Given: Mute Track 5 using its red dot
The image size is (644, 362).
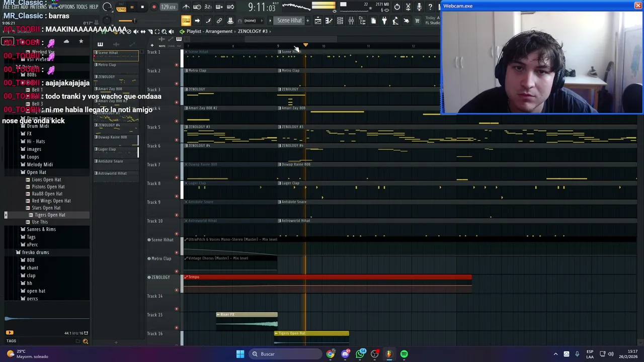Looking at the screenshot, I should [x=176, y=140].
